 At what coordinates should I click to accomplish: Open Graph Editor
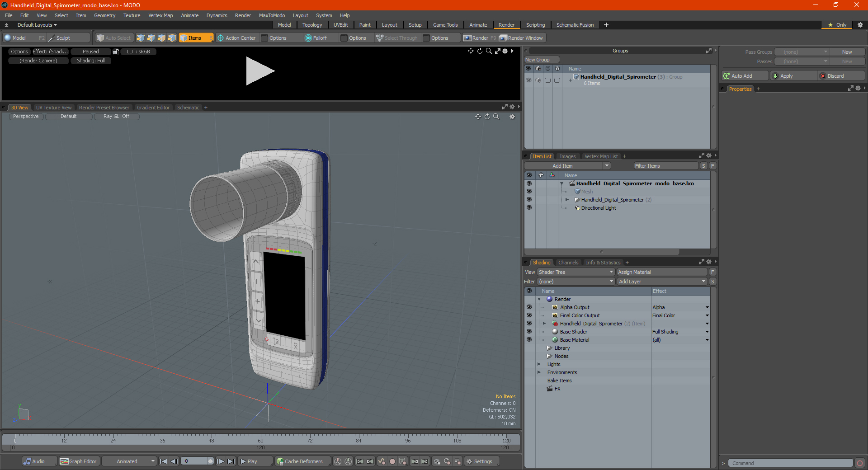pyautogui.click(x=78, y=461)
